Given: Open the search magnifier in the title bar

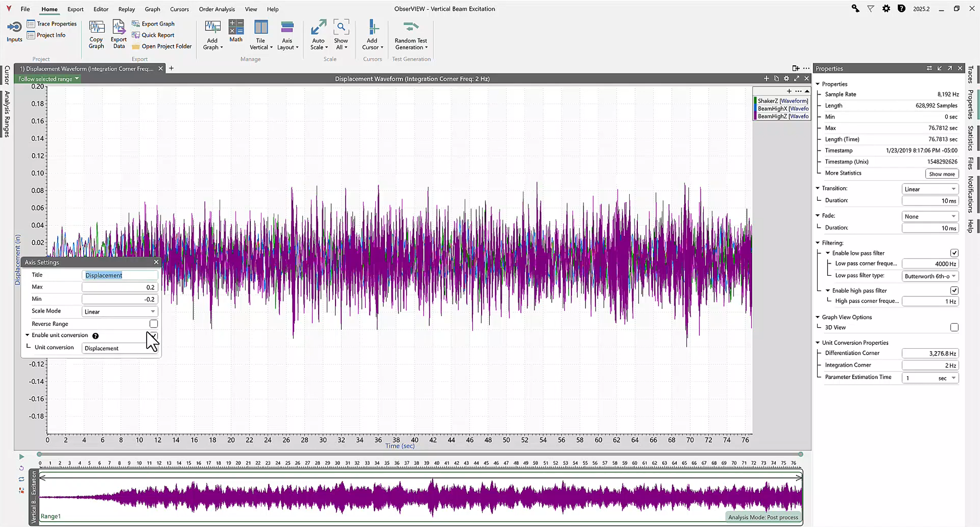Looking at the screenshot, I should (856, 9).
